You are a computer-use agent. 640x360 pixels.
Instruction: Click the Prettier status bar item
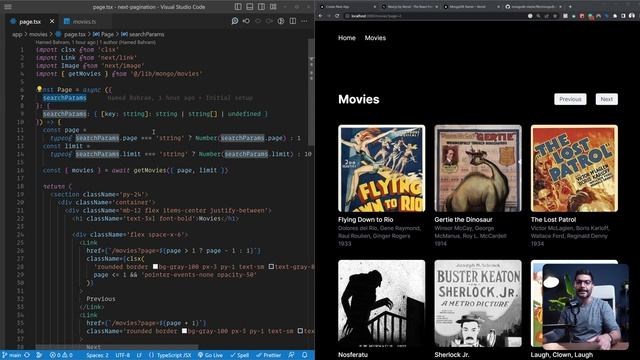268,355
